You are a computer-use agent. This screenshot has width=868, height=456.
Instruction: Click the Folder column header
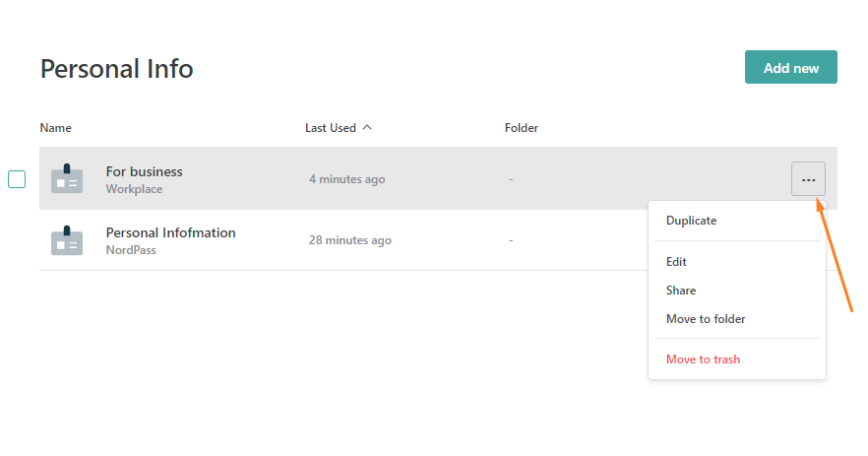tap(522, 128)
